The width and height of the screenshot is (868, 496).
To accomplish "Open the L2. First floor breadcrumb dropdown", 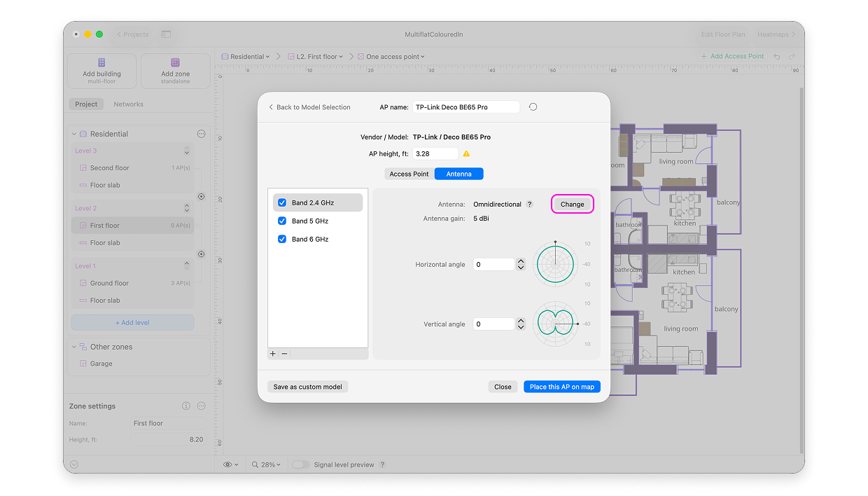I will [315, 57].
